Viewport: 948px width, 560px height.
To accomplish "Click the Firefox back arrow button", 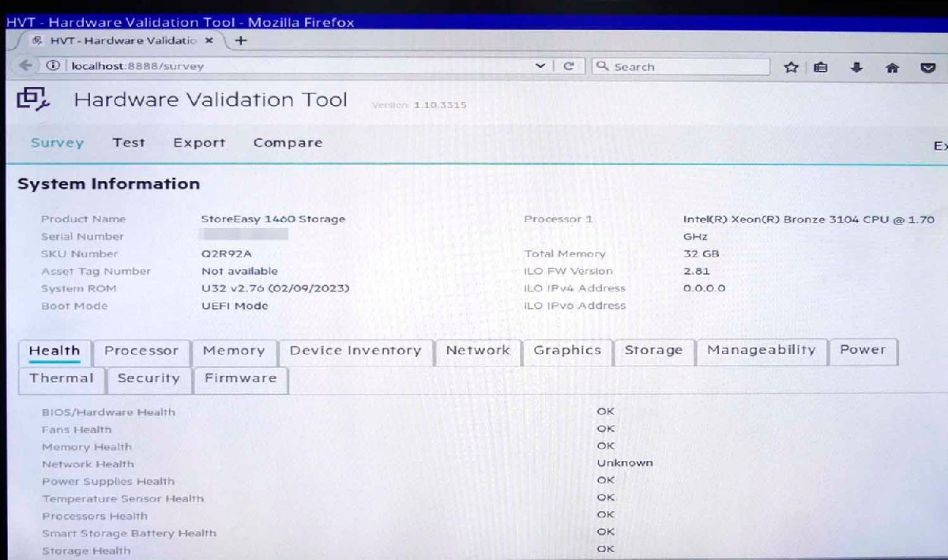I will coord(25,66).
